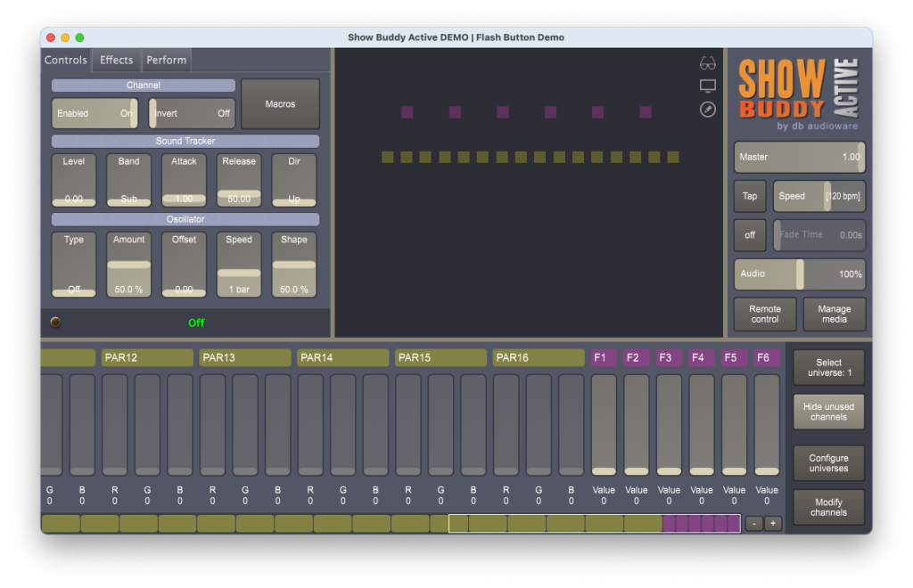The height and width of the screenshot is (588, 913).
Task: Click the round LED indicator beside Off
Action: [55, 323]
